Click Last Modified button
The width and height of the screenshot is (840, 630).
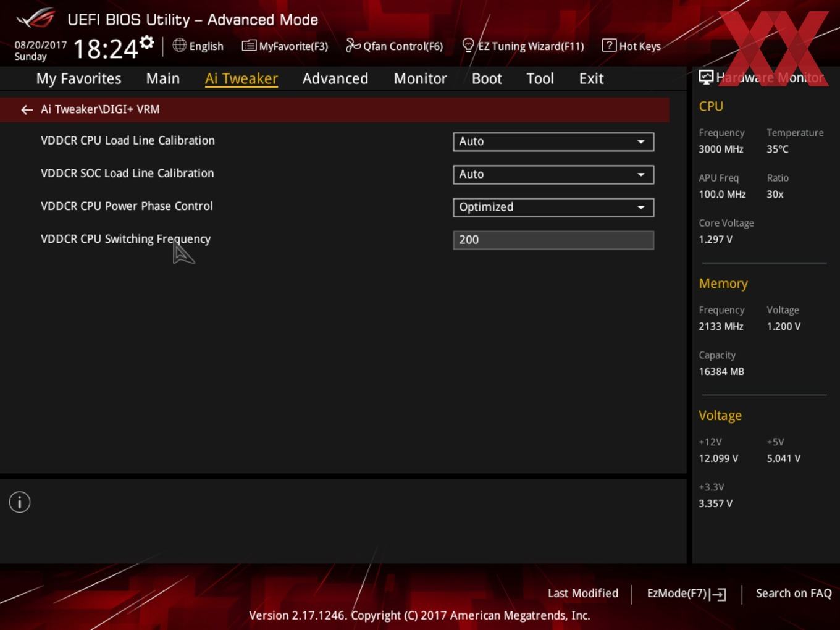pyautogui.click(x=582, y=593)
